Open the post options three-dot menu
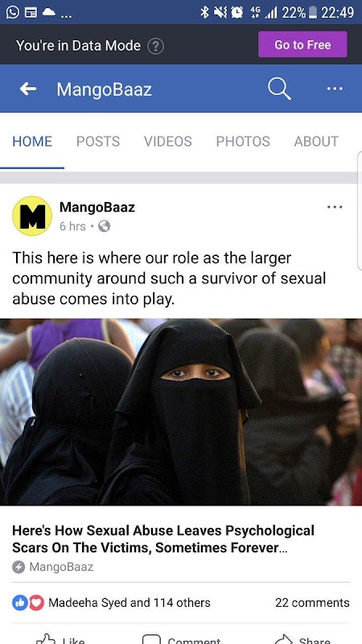Viewport: 362px width, 644px height. pyautogui.click(x=335, y=207)
